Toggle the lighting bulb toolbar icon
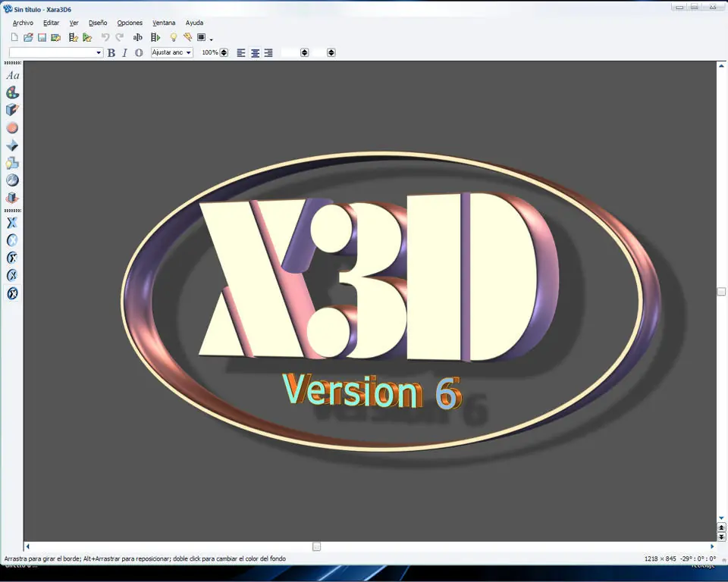Viewport: 728px width, 582px height. point(173,38)
